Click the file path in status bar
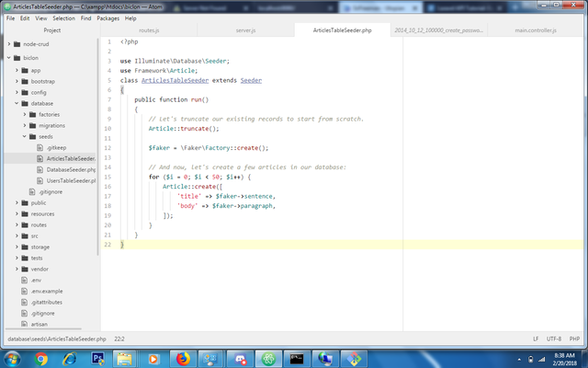The height and width of the screenshot is (368, 588). point(57,339)
